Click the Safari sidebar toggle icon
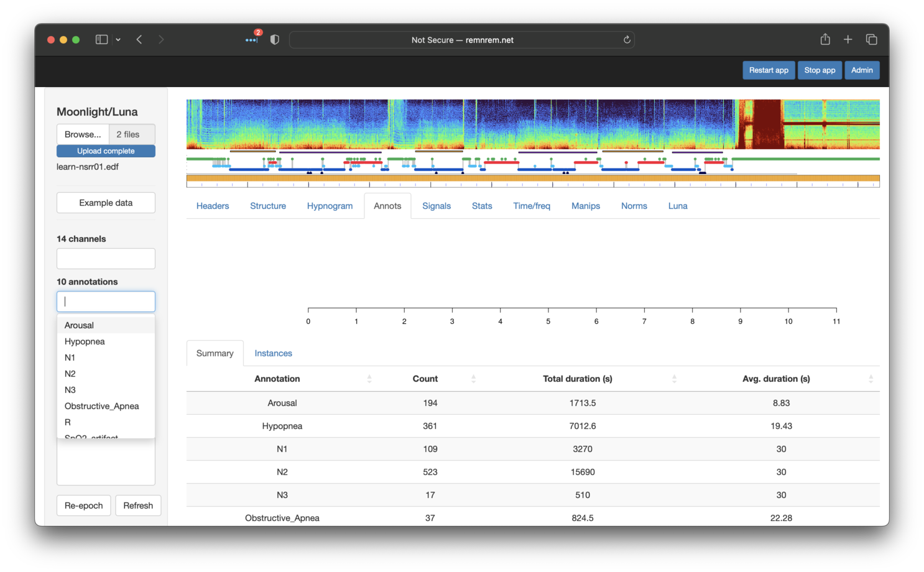 (101, 40)
